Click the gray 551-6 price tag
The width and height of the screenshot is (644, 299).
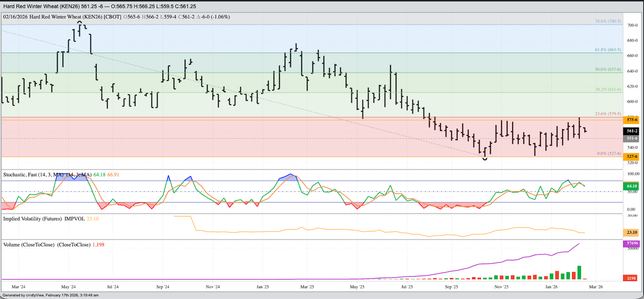click(x=631, y=138)
